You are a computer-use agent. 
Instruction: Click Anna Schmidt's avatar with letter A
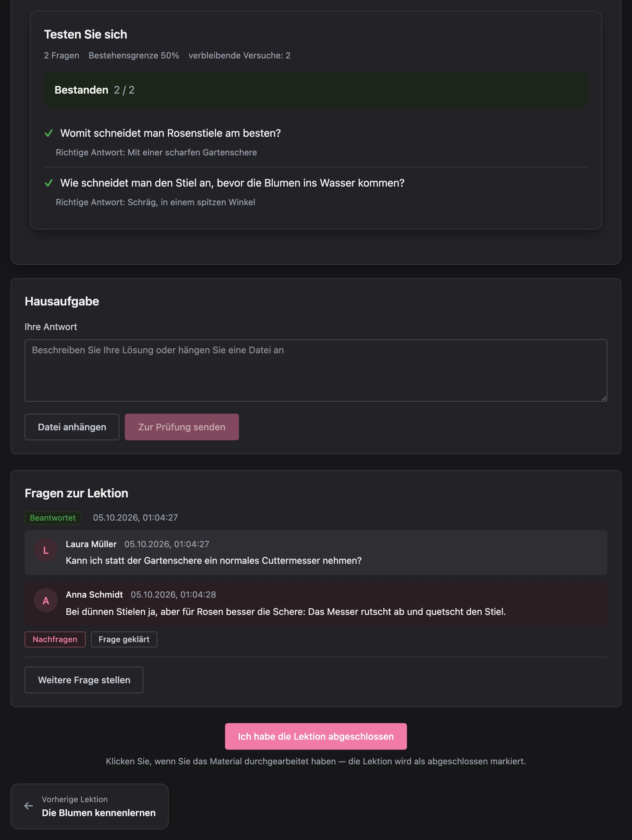45,600
